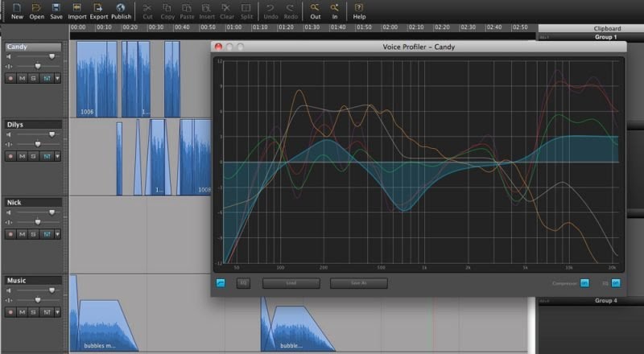Select the Group 4 clipboard header
Viewport: 644px width, 354px height.
click(x=606, y=301)
